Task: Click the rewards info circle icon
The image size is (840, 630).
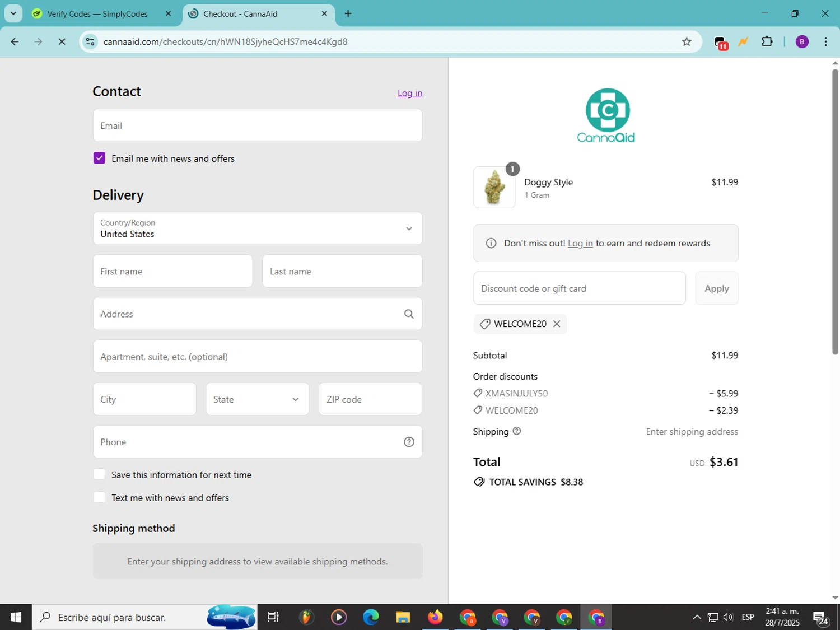Action: click(491, 243)
